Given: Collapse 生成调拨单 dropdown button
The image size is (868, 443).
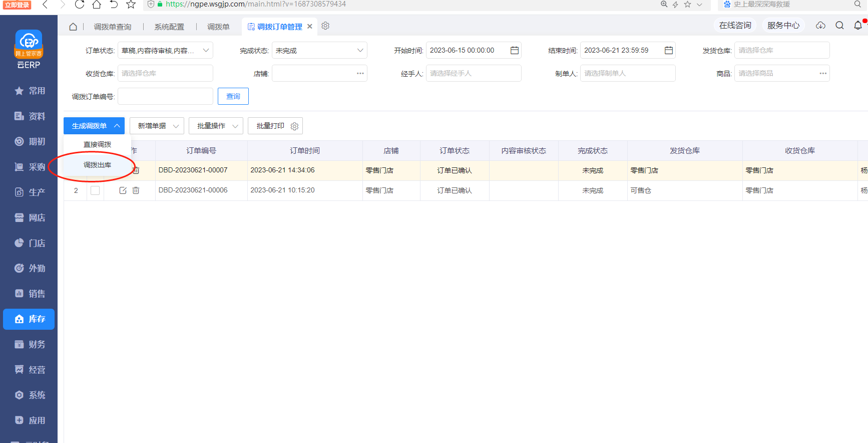Looking at the screenshot, I should (94, 126).
